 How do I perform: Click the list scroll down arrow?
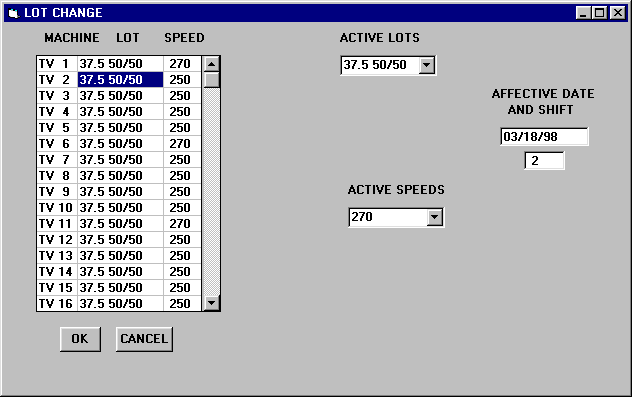coord(212,303)
